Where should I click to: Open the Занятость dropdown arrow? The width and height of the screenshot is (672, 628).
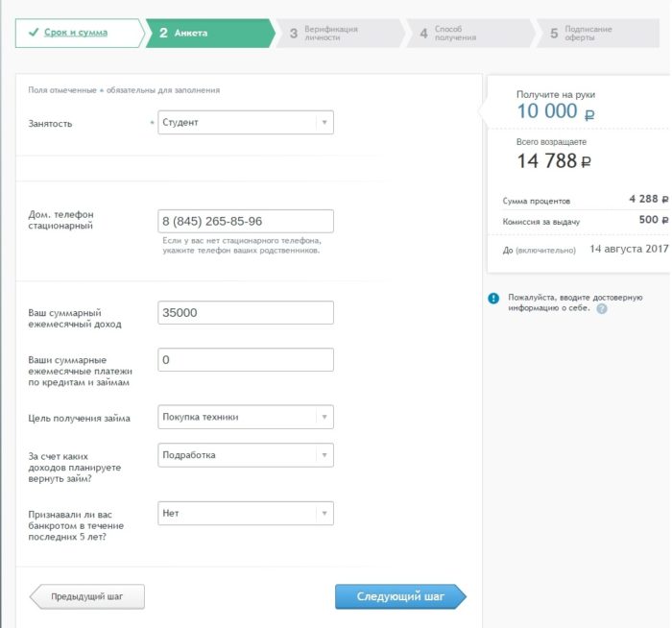(324, 122)
